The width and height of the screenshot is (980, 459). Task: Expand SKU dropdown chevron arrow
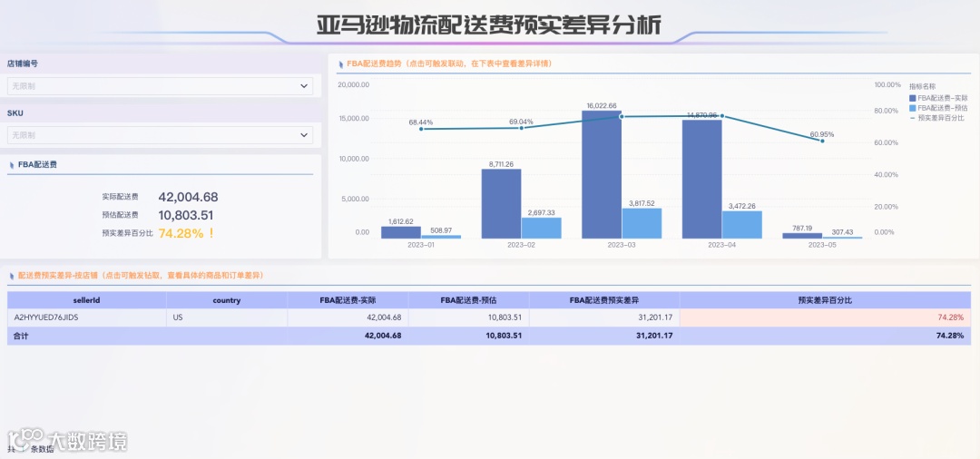click(304, 135)
